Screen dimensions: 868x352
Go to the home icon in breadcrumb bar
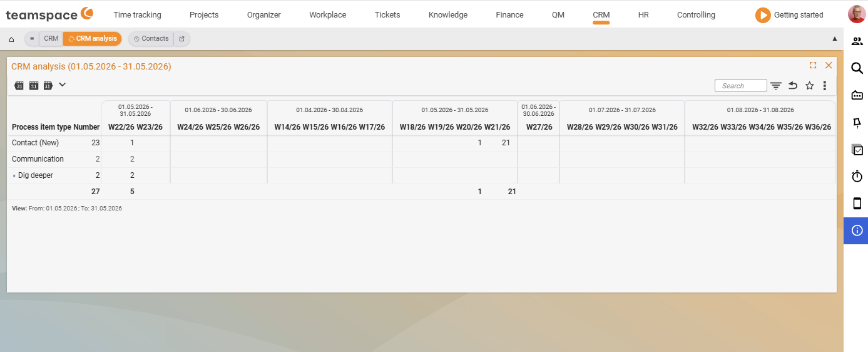tap(11, 39)
